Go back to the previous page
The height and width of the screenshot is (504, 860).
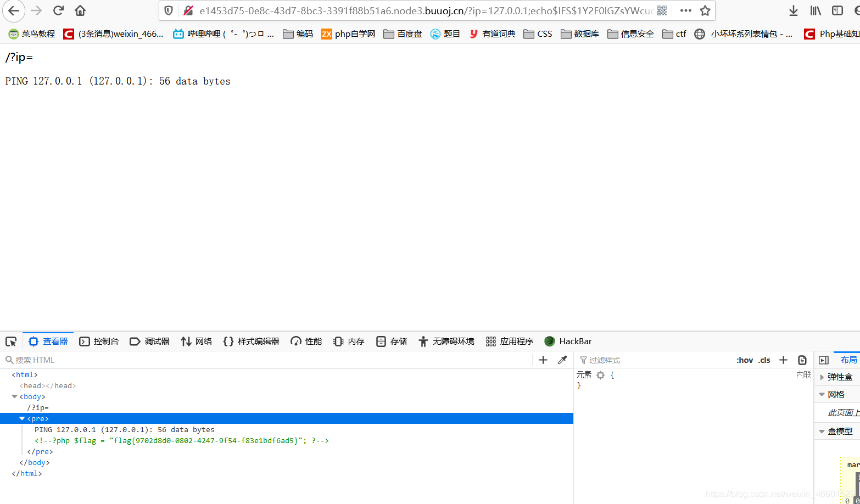click(14, 10)
